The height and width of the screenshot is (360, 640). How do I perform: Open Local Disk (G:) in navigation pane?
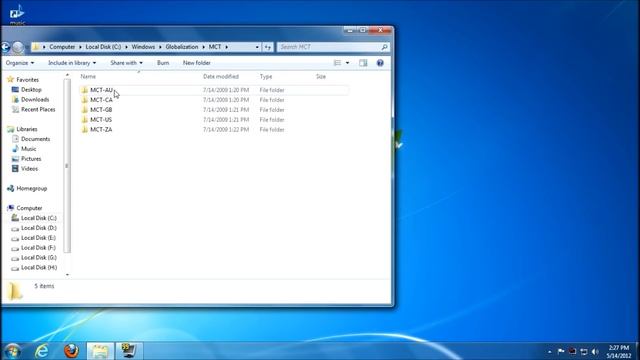pos(39,258)
